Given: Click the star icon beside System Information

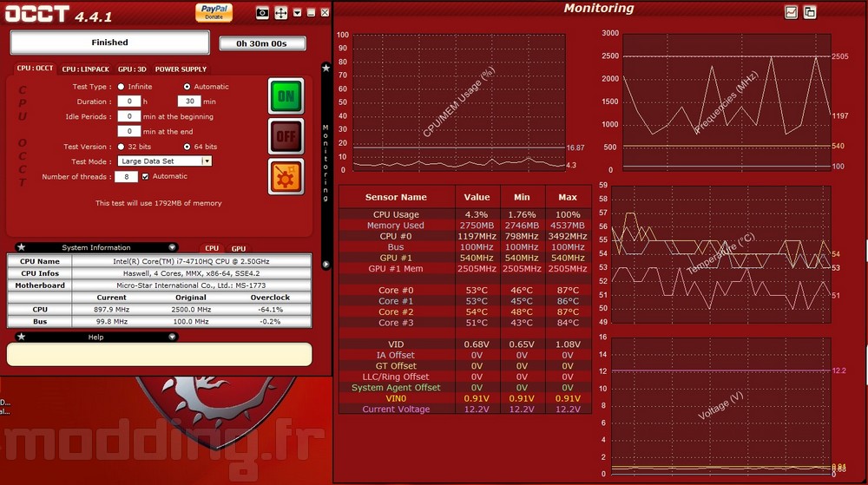Looking at the screenshot, I should tap(21, 247).
